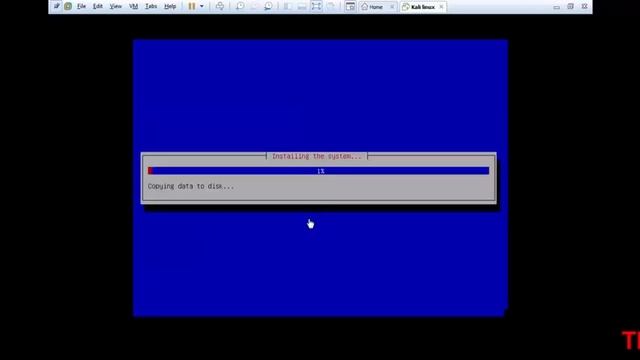Screen dimensions: 640x360
Task: Click the send Ctrl+Alt+Del icon
Action: tap(220, 6)
